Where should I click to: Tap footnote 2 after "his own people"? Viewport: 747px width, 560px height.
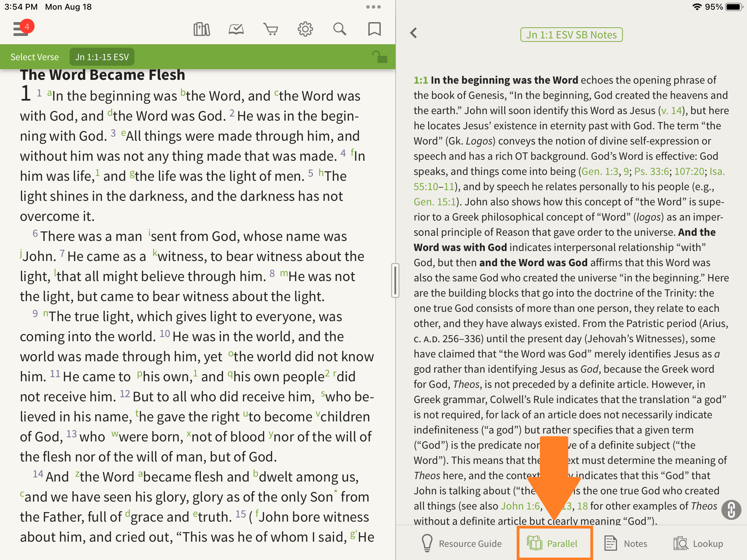pyautogui.click(x=327, y=373)
